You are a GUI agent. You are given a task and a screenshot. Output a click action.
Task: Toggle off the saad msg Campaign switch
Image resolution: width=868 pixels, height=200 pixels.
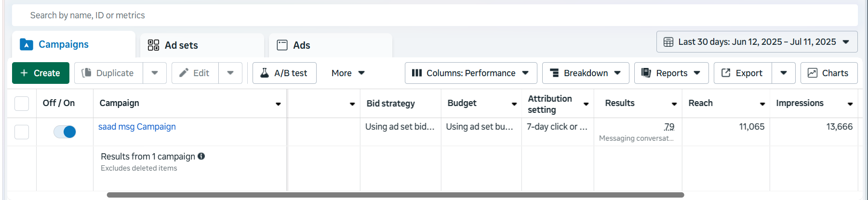[x=65, y=132]
